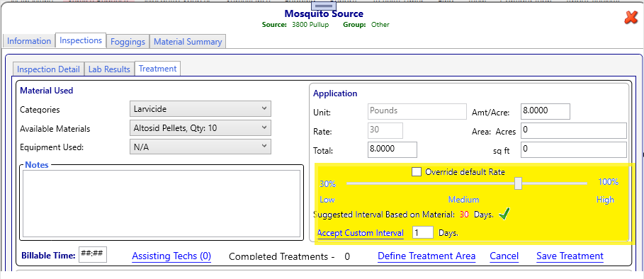Open Available Materials dropdown with Altosid Pellets
Image resolution: width=644 pixels, height=279 pixels.
point(200,128)
